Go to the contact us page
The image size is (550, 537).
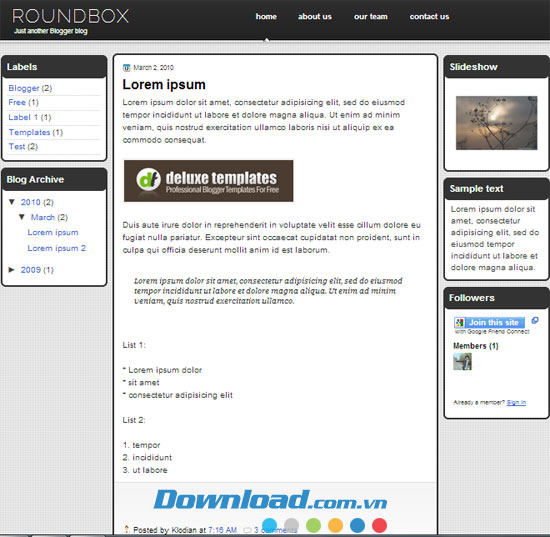[429, 16]
